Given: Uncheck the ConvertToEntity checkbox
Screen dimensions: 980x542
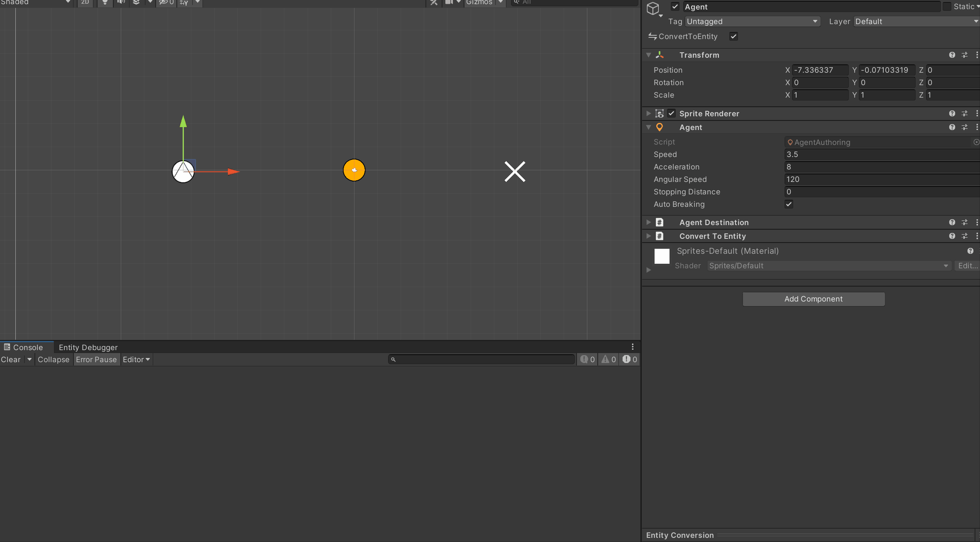Looking at the screenshot, I should (734, 36).
